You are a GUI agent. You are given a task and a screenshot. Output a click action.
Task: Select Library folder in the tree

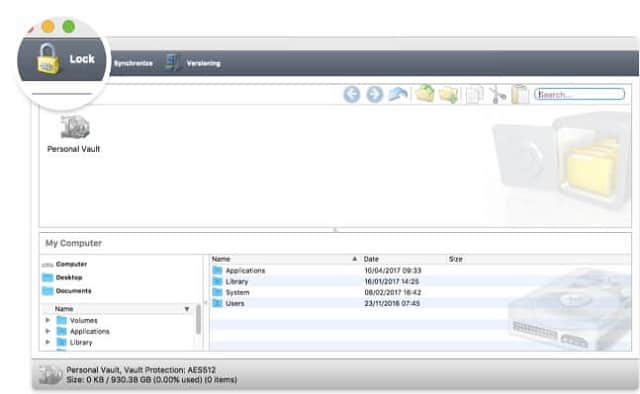[x=81, y=343]
